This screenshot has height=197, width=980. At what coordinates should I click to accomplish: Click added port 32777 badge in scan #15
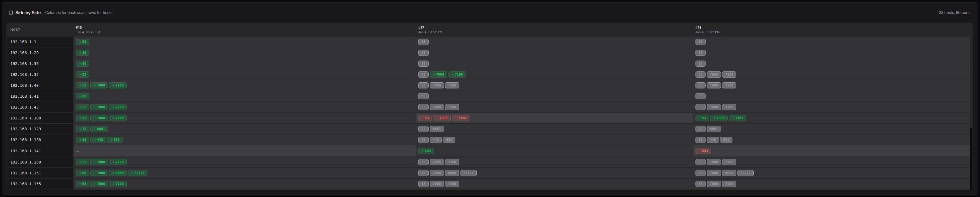click(x=138, y=173)
